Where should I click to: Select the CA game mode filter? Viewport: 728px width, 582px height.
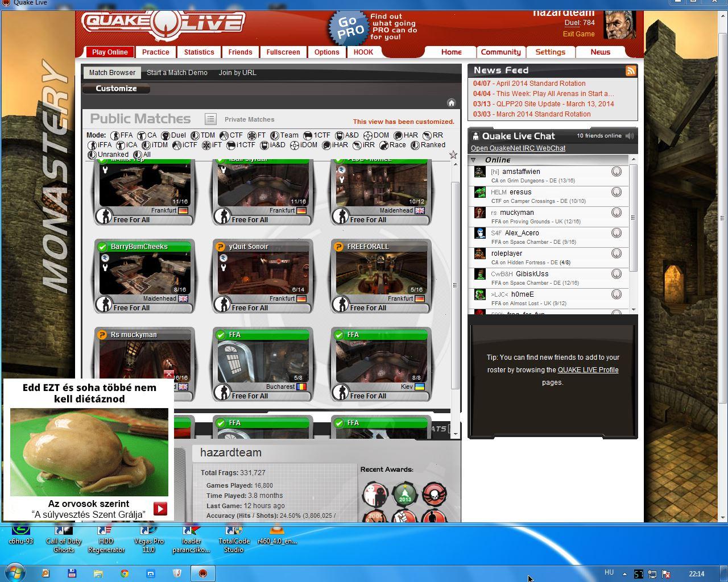pyautogui.click(x=147, y=135)
